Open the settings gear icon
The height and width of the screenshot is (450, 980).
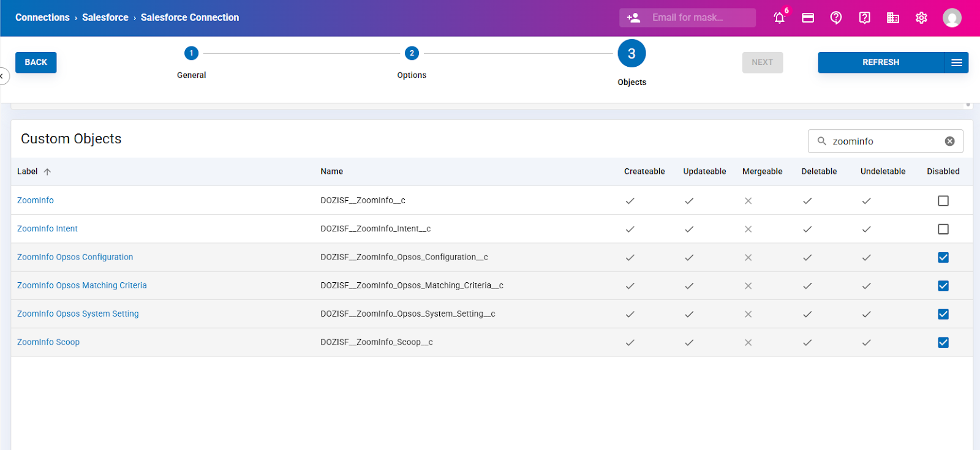pyautogui.click(x=921, y=18)
